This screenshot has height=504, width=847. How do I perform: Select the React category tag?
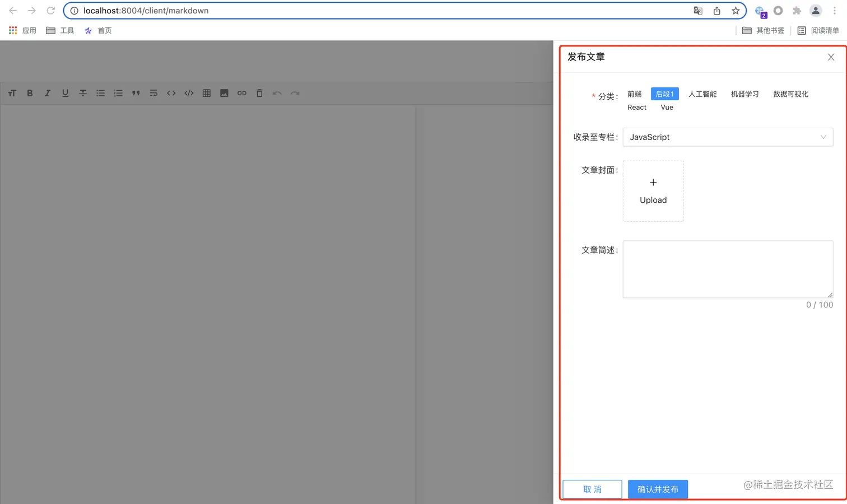tap(637, 108)
